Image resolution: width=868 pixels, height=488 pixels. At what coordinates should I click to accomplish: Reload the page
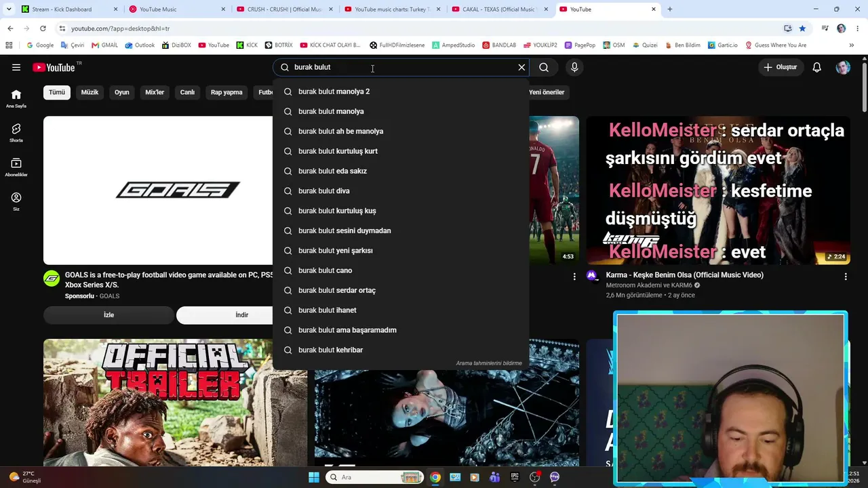(x=43, y=28)
